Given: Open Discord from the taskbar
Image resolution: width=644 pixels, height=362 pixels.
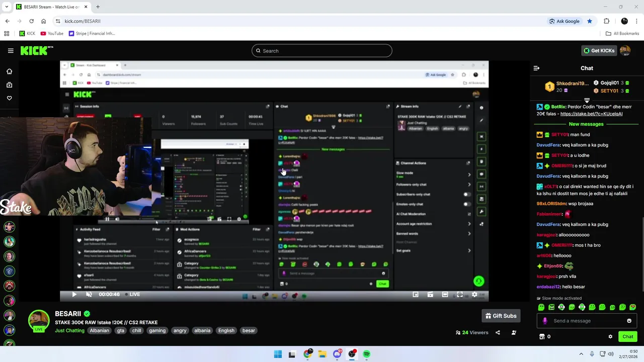Looking at the screenshot, I should (337, 354).
